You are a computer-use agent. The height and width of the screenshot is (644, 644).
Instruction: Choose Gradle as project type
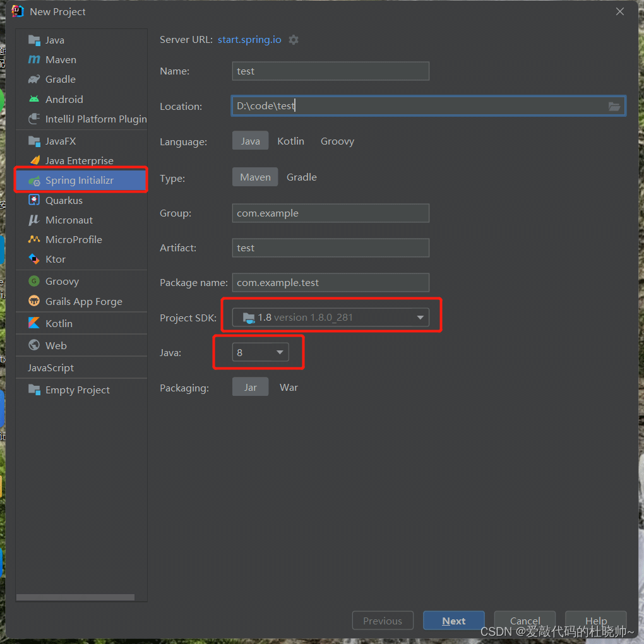pos(301,177)
